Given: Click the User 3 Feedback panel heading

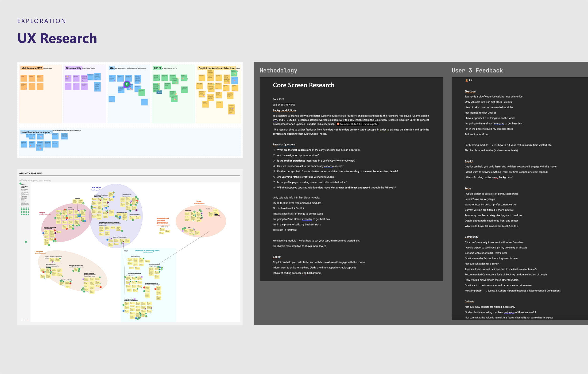Looking at the screenshot, I should 477,71.
